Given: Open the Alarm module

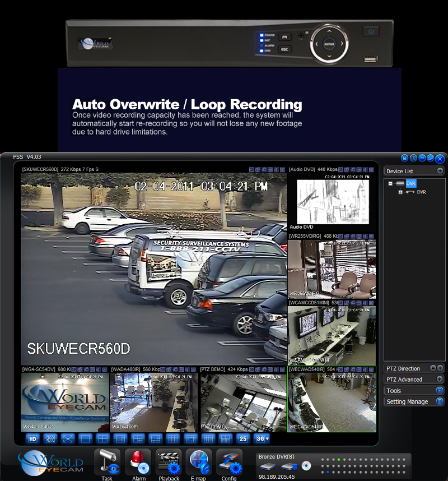Looking at the screenshot, I should tap(139, 464).
